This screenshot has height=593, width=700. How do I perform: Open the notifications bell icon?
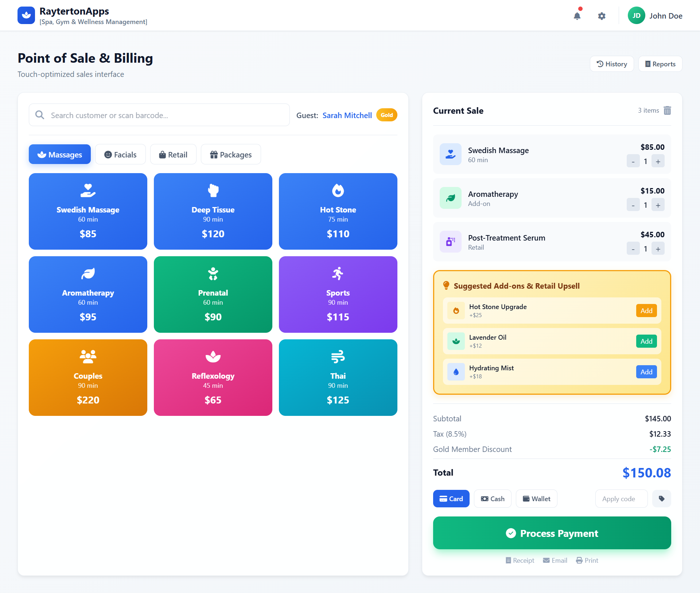pos(577,16)
